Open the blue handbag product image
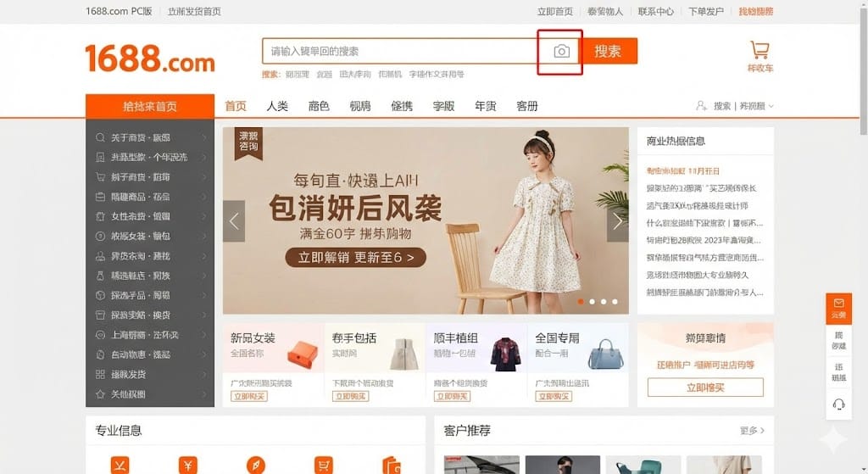The image size is (868, 474). pos(605,354)
